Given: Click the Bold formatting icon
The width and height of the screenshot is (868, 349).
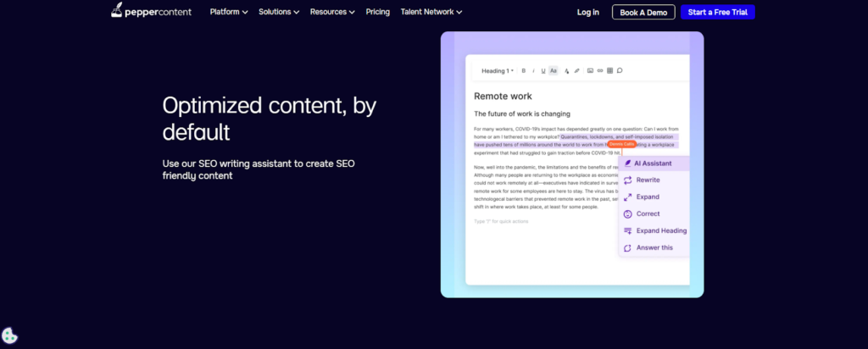Looking at the screenshot, I should 523,70.
